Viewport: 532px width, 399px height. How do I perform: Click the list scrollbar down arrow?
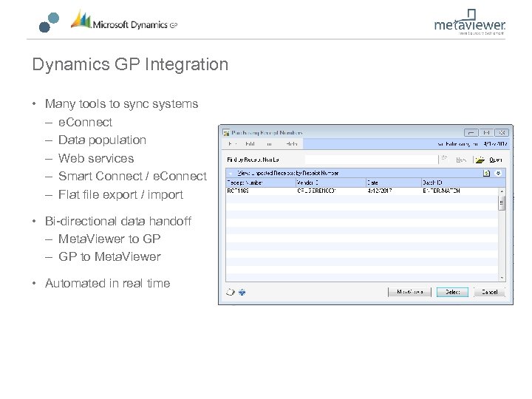(x=502, y=278)
